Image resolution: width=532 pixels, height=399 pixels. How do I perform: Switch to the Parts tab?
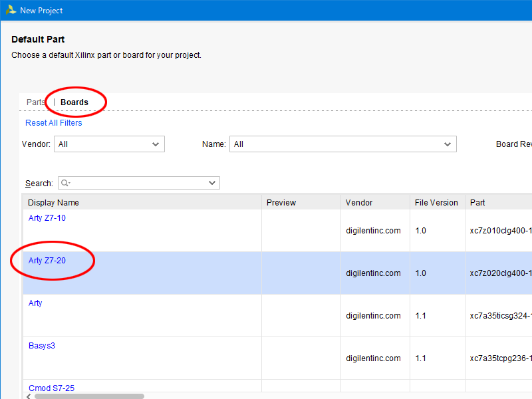[x=35, y=102]
